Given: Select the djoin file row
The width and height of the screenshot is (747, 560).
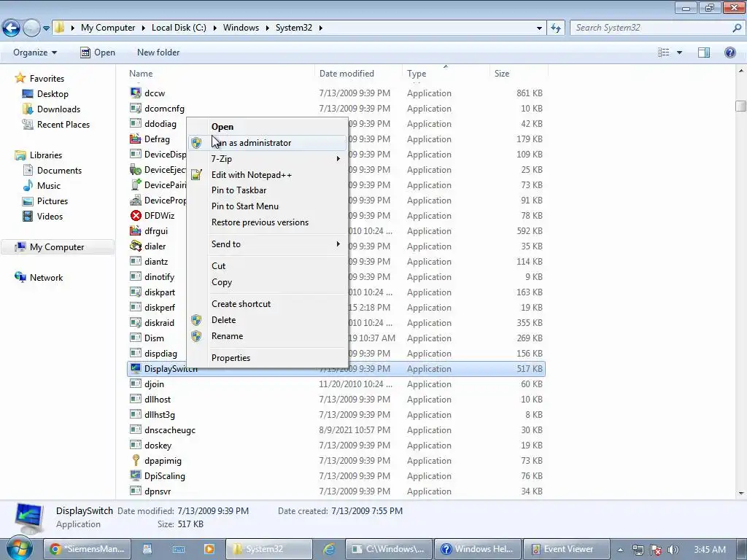Looking at the screenshot, I should pos(336,384).
